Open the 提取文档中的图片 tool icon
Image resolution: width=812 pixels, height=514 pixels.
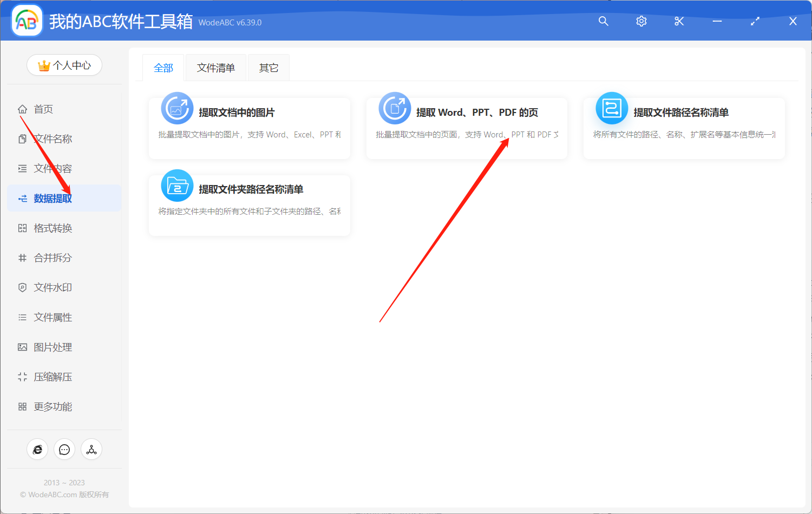(x=177, y=108)
